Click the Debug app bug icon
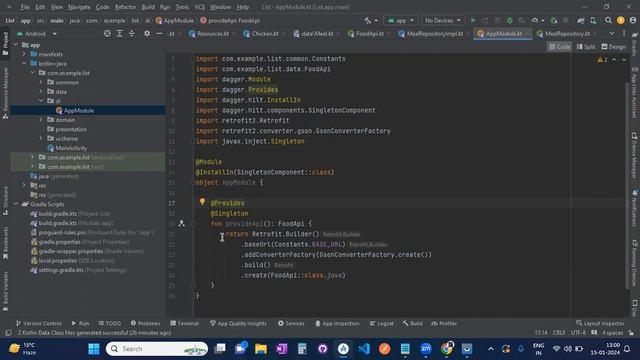Viewport: 640px width, 360px height. tap(509, 20)
